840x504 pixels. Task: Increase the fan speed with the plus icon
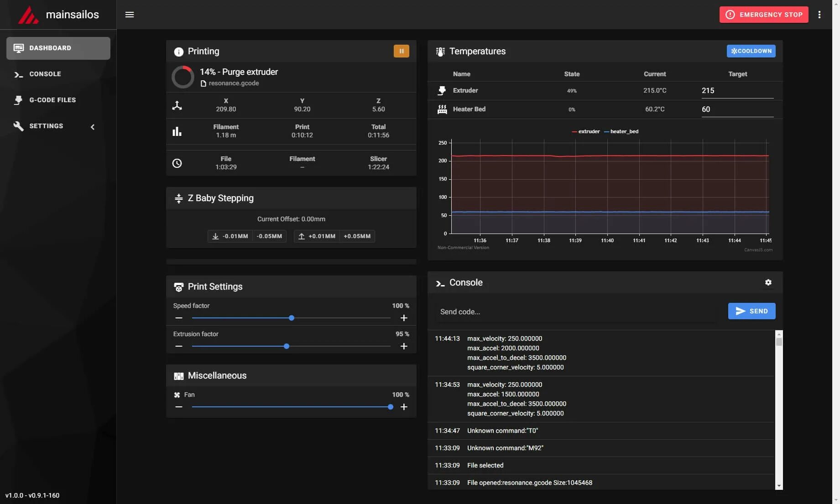pos(404,407)
